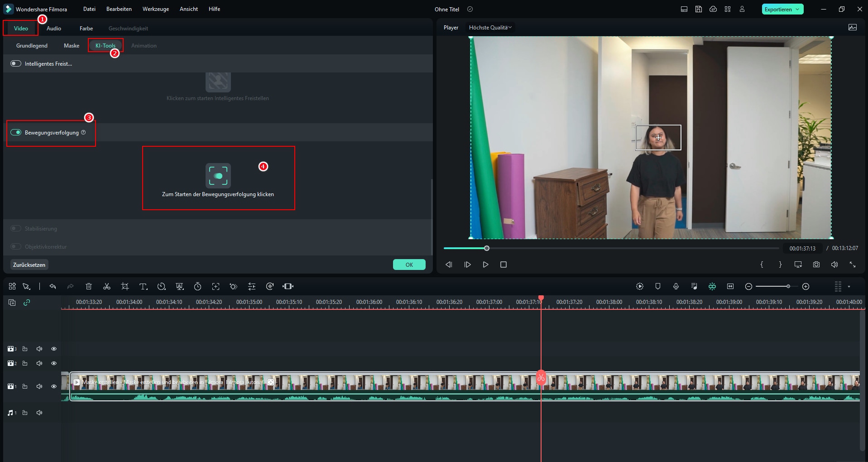Image resolution: width=868 pixels, height=462 pixels.
Task: Toggle Bewegungsverfolgung switch off
Action: tap(16, 132)
